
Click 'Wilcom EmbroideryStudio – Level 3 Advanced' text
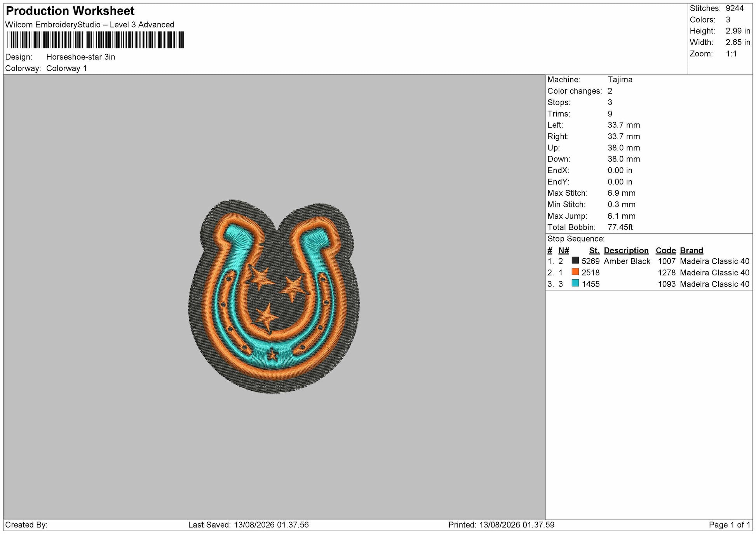90,24
